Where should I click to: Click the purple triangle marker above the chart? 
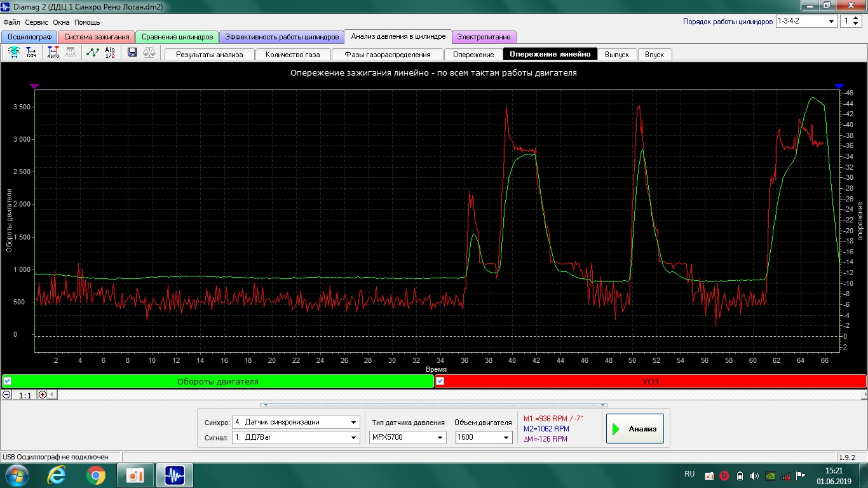[x=34, y=86]
